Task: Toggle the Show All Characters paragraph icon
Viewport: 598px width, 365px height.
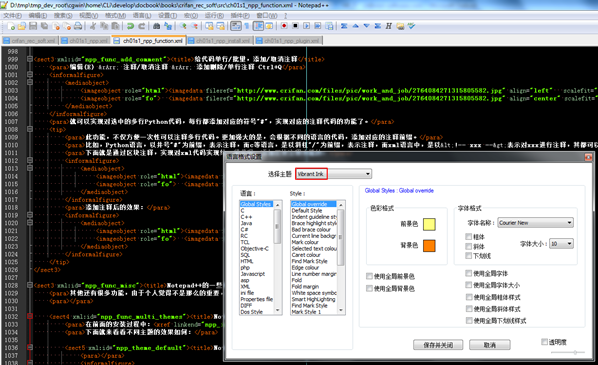Action: pos(247,26)
